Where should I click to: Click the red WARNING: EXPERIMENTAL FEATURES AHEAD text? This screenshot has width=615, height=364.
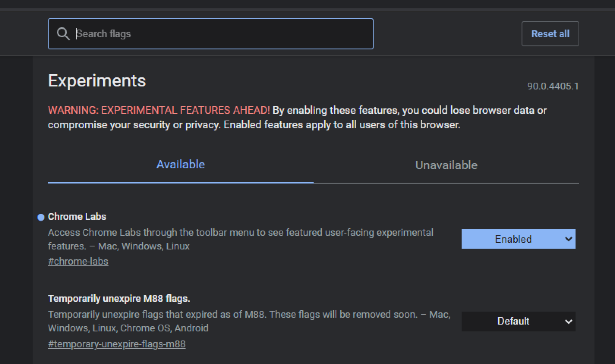[x=159, y=110]
